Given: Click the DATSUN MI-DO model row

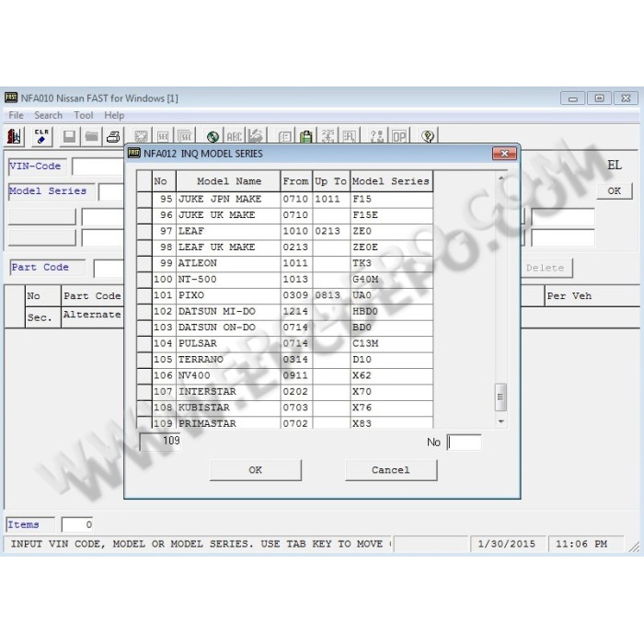Looking at the screenshot, I should 284,311.
